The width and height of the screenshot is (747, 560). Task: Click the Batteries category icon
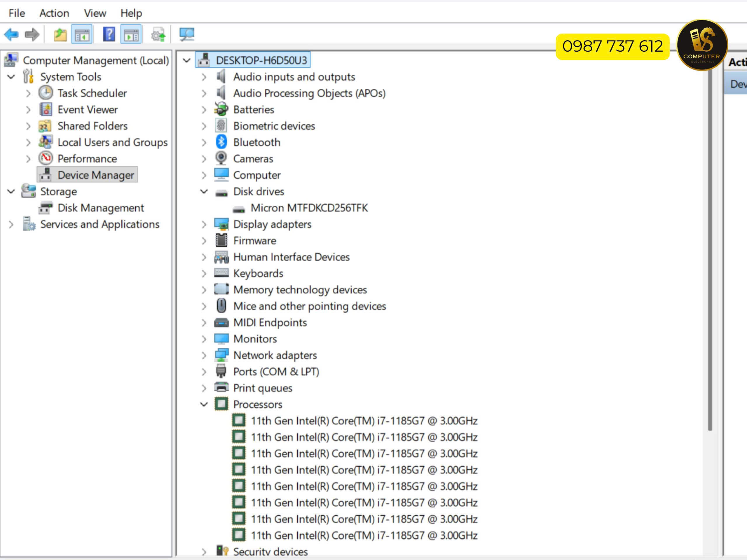coord(221,109)
